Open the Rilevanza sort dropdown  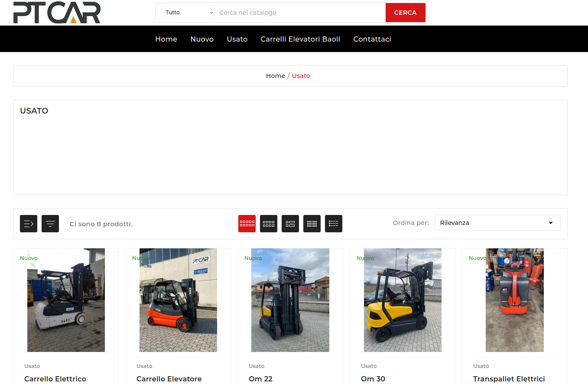point(497,223)
